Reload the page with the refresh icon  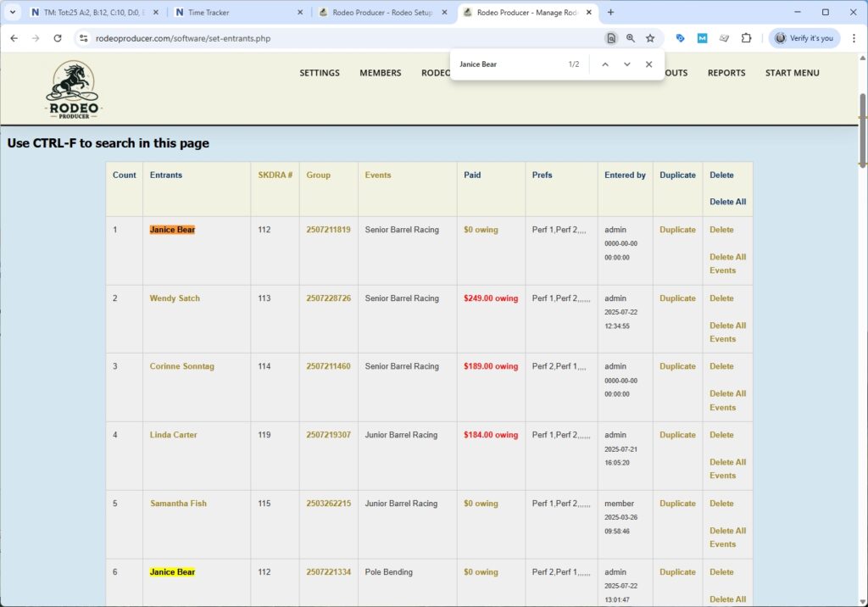point(58,38)
